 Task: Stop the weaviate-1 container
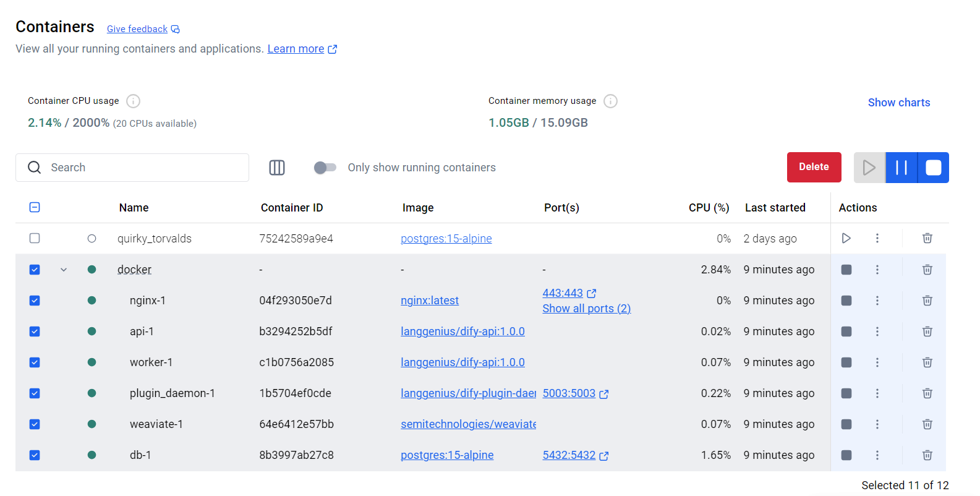(x=846, y=424)
